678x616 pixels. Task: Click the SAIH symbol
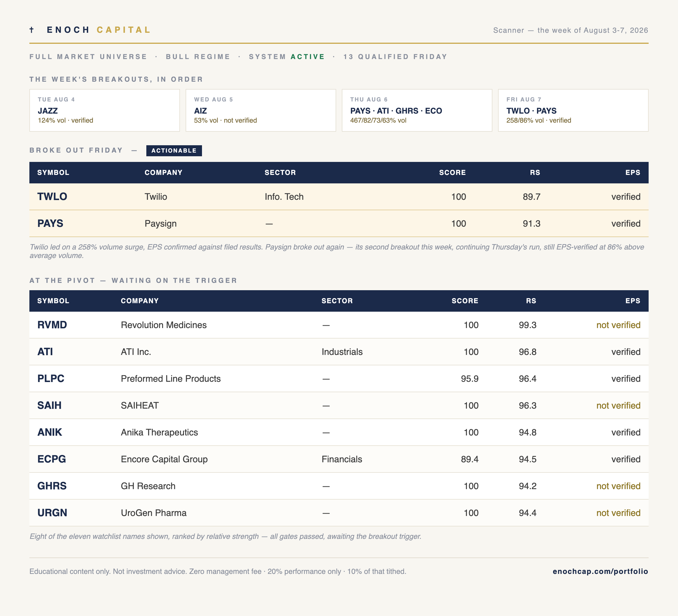point(49,405)
